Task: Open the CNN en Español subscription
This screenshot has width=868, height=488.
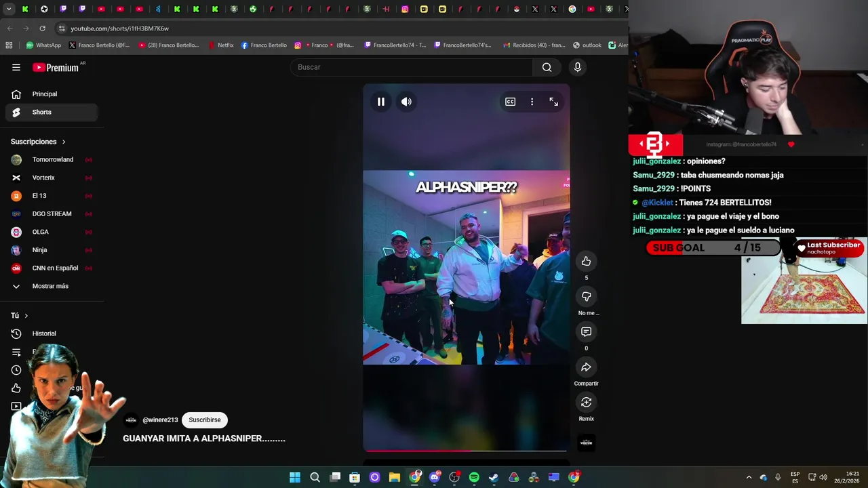Action: [52, 268]
